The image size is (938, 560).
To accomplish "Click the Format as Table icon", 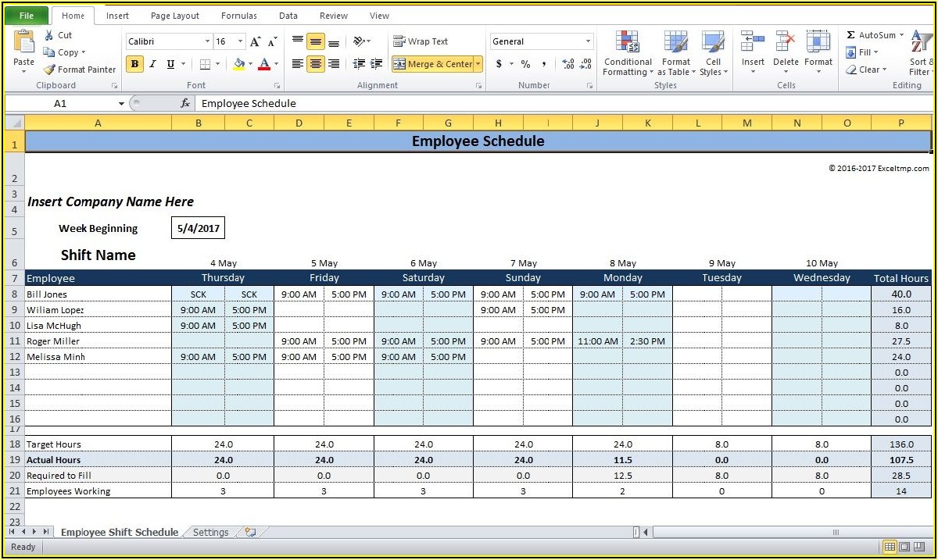I will tap(675, 44).
